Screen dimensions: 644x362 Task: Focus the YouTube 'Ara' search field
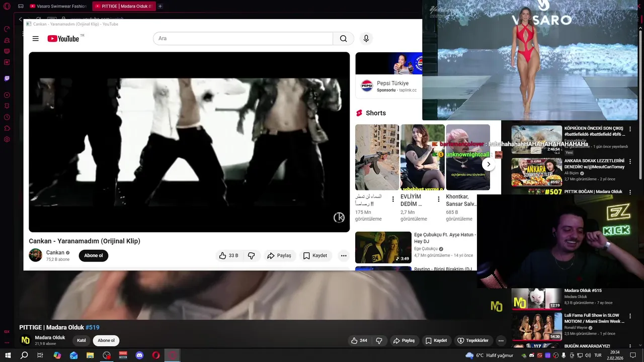243,39
